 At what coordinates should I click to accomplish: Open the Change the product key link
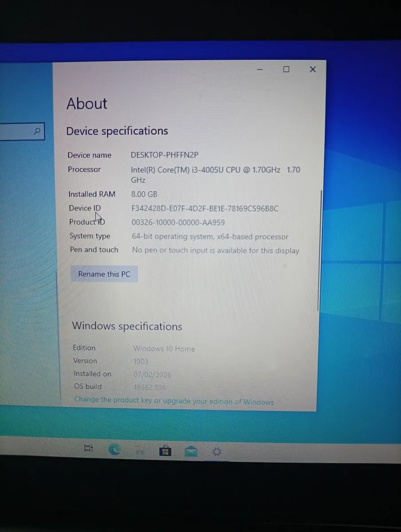pos(174,401)
